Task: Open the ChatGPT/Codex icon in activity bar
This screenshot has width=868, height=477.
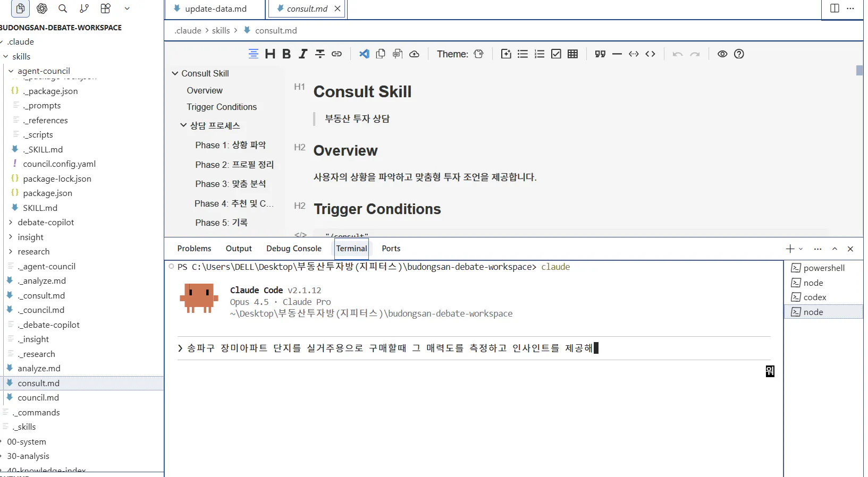Action: pos(42,8)
